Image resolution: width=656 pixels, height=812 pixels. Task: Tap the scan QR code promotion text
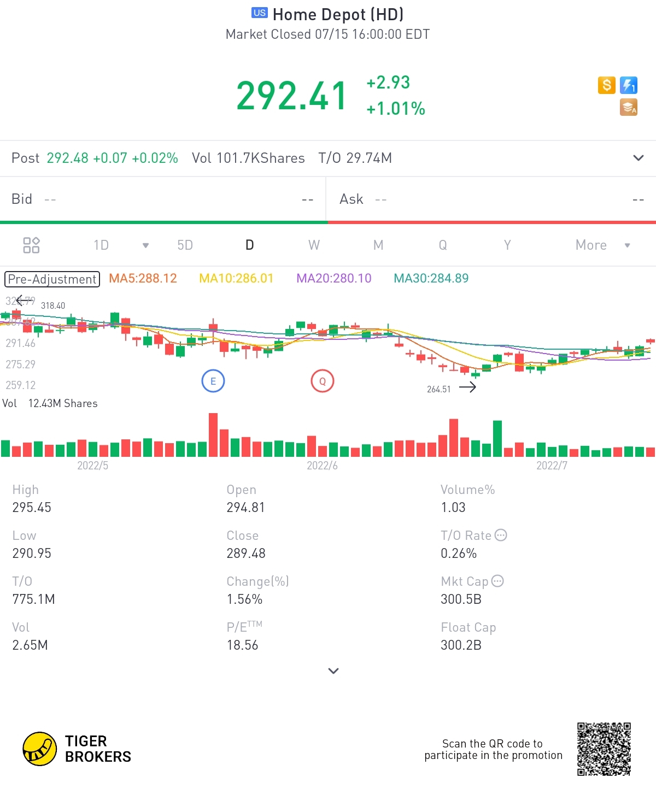pyautogui.click(x=493, y=749)
